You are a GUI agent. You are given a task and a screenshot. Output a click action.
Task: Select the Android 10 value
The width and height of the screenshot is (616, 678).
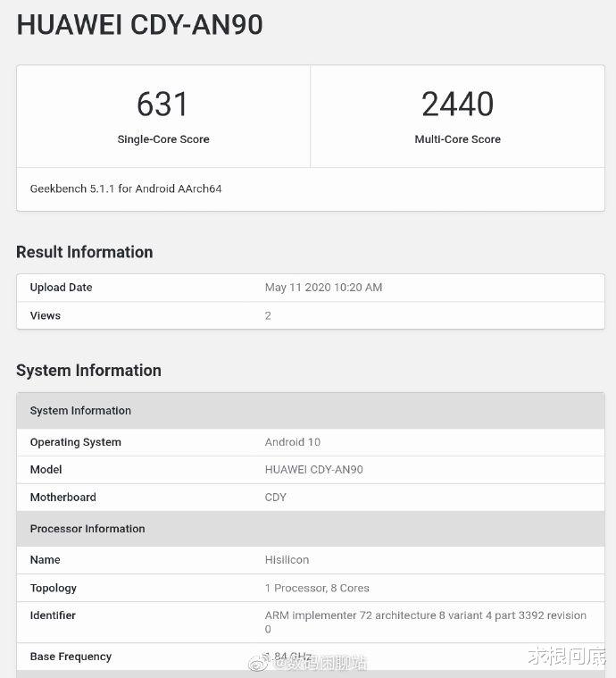293,442
